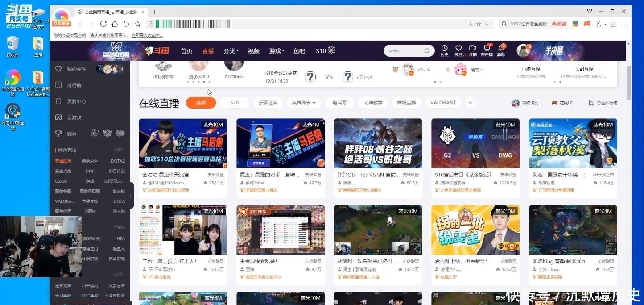Select the 大神教学 filter pill

373,103
